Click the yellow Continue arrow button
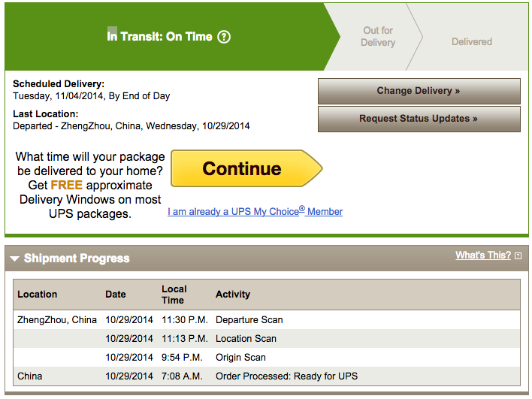532x399 pixels. [246, 168]
